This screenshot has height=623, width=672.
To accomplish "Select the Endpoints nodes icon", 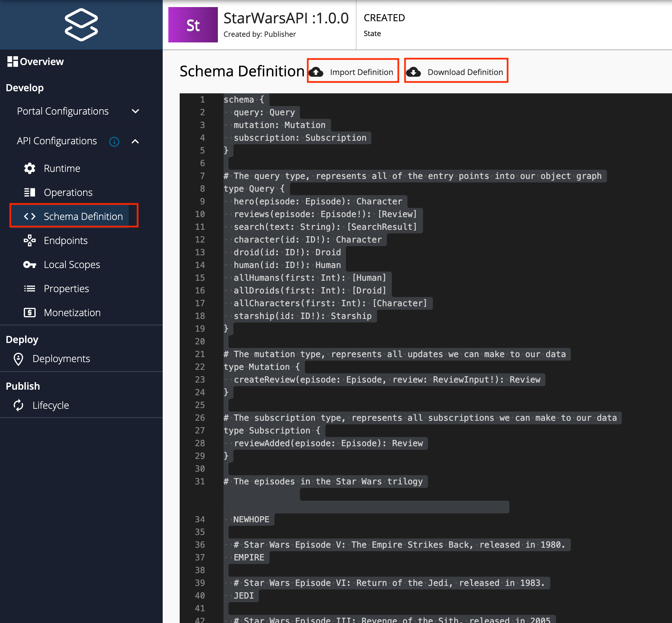I will pyautogui.click(x=30, y=240).
